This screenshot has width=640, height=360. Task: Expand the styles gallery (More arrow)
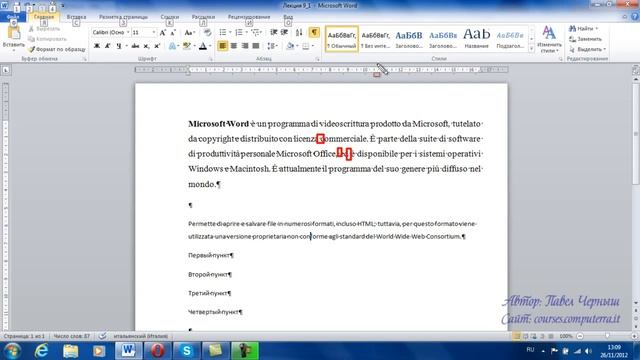click(x=531, y=49)
